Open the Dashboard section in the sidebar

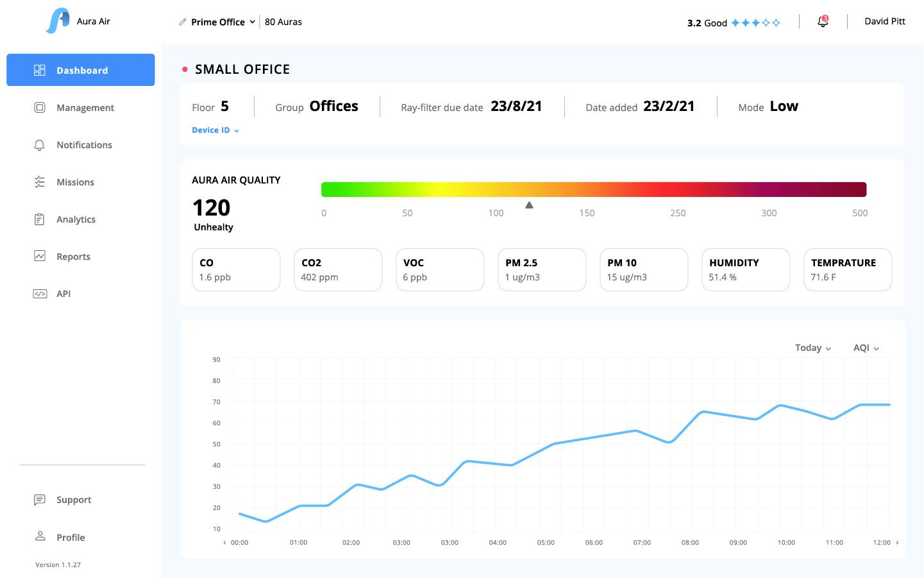pos(81,70)
